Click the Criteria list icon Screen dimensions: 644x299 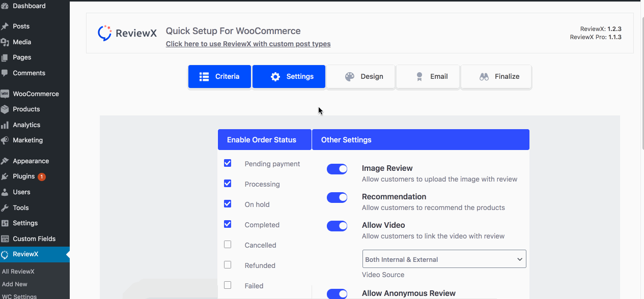(204, 77)
